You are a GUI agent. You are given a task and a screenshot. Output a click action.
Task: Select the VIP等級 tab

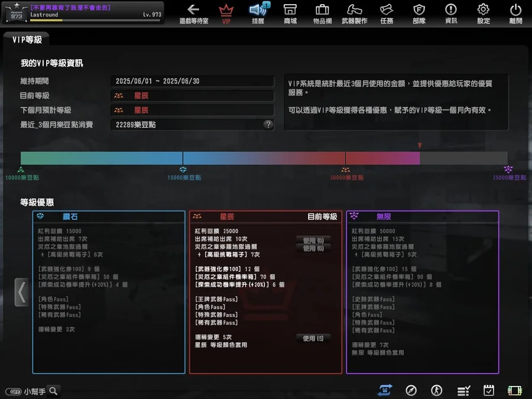tap(27, 40)
